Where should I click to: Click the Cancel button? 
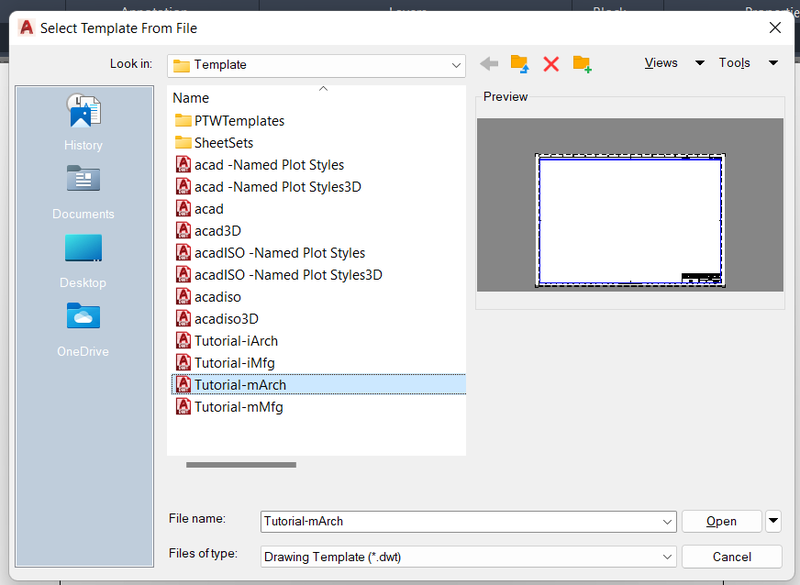[x=732, y=556]
